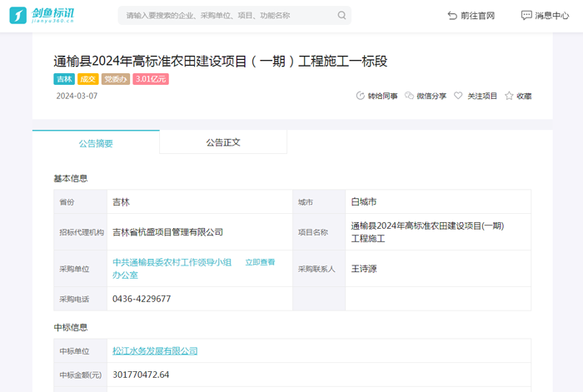Click the 党委办 category tag
The width and height of the screenshot is (583, 392).
point(115,79)
